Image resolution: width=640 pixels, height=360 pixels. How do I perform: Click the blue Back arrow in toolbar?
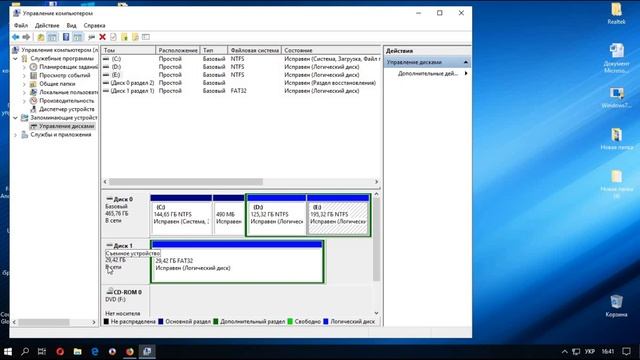pos(16,37)
